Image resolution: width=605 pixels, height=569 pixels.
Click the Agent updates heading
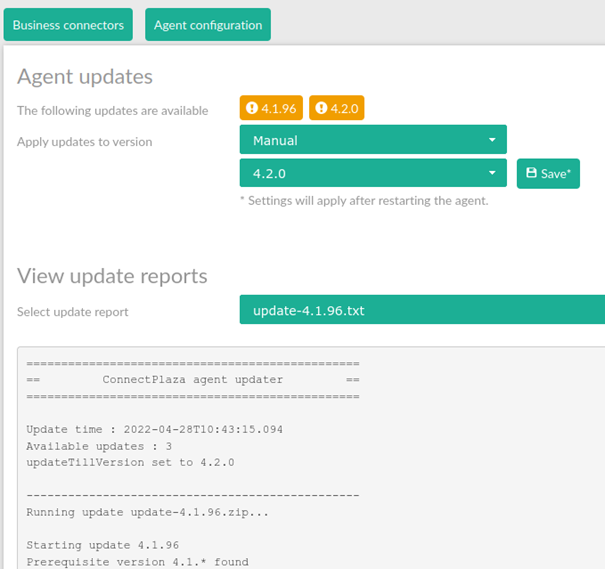(85, 76)
